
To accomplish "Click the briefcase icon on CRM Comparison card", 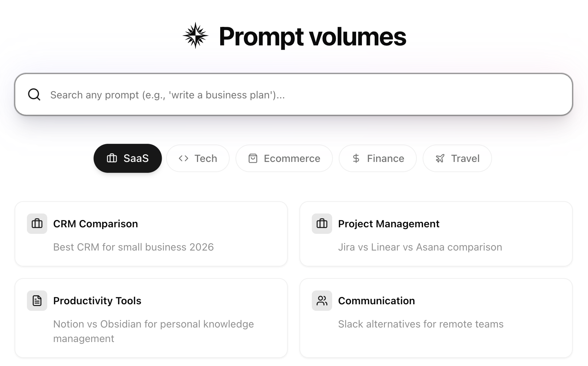I will click(x=37, y=224).
